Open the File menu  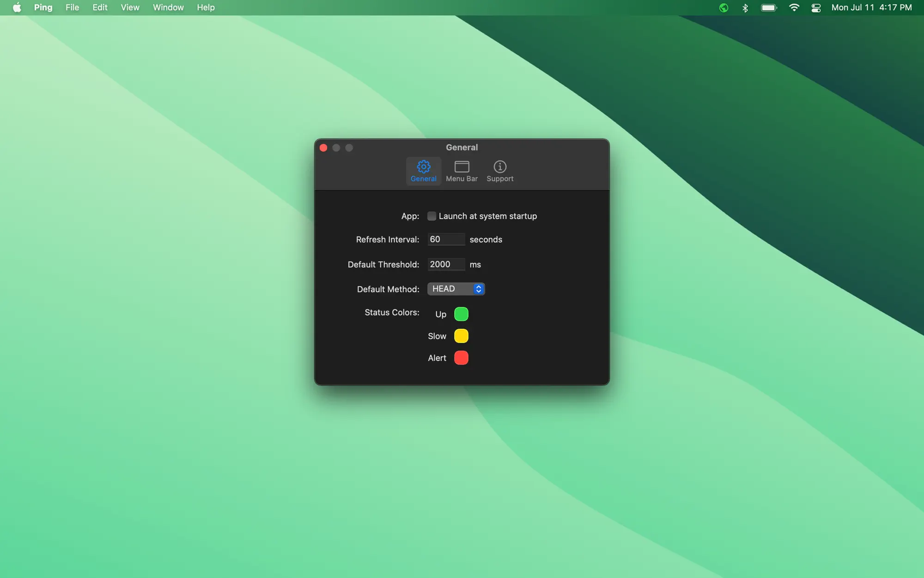(x=72, y=8)
